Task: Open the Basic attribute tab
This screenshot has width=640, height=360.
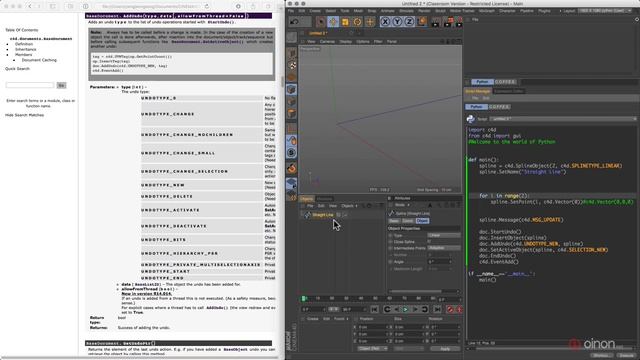Action: [394, 221]
